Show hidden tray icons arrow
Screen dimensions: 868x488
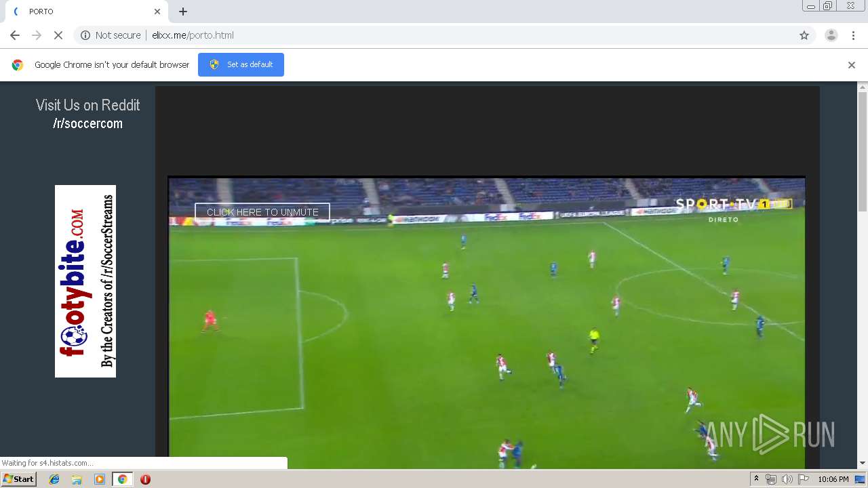(x=756, y=479)
